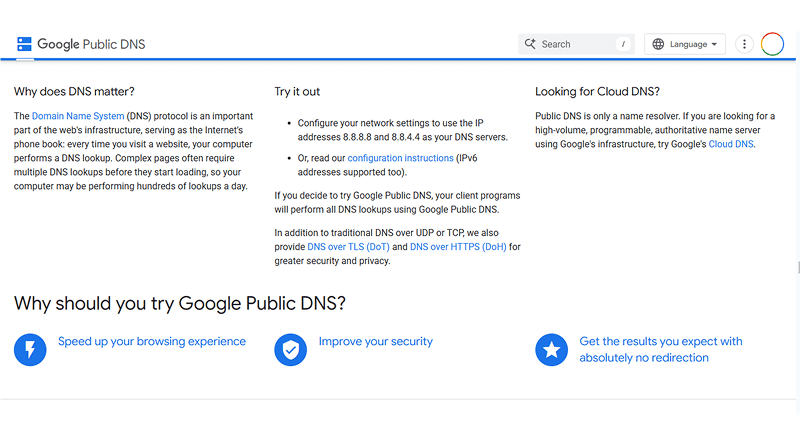The width and height of the screenshot is (800, 445).
Task: Follow the Cloud DNS link
Action: 731,144
